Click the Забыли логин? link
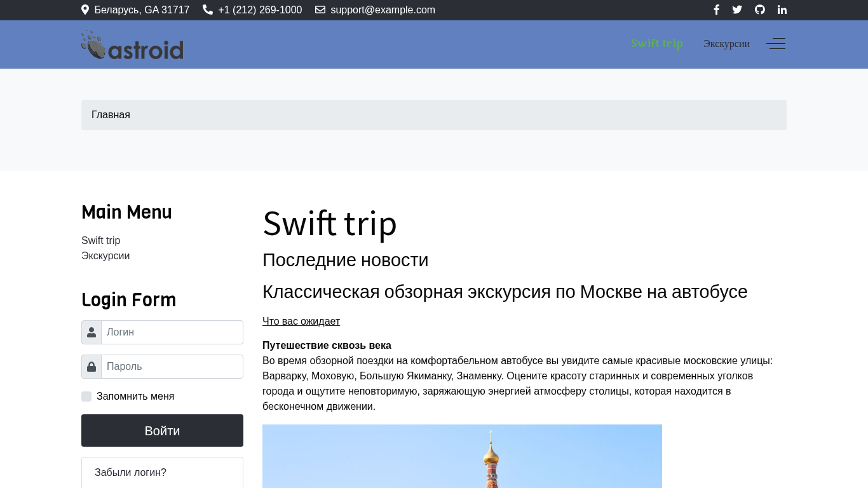The image size is (868, 488). point(130,472)
